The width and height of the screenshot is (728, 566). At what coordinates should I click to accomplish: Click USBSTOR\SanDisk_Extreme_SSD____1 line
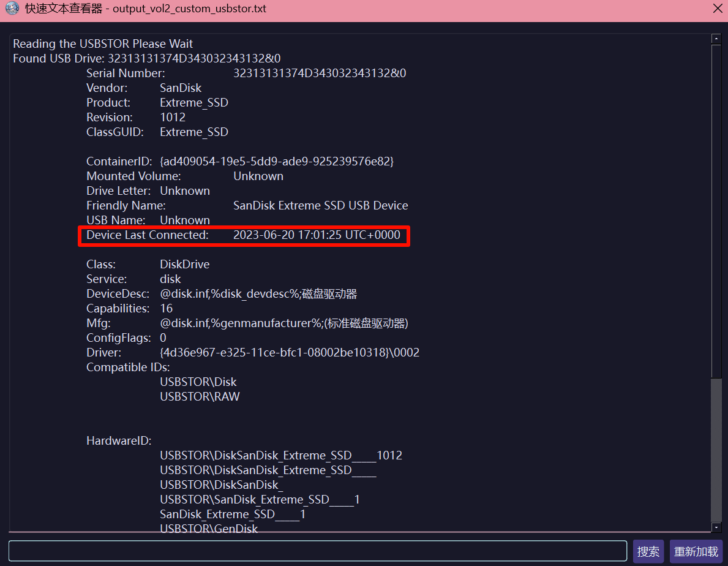[260, 500]
